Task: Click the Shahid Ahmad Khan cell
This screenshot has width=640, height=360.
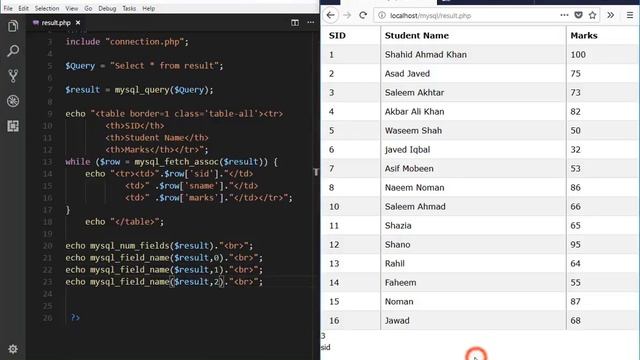Action: pos(473,54)
